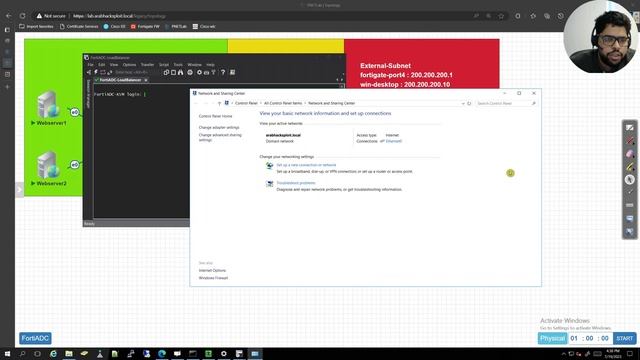Open Internet Options link

click(x=212, y=271)
